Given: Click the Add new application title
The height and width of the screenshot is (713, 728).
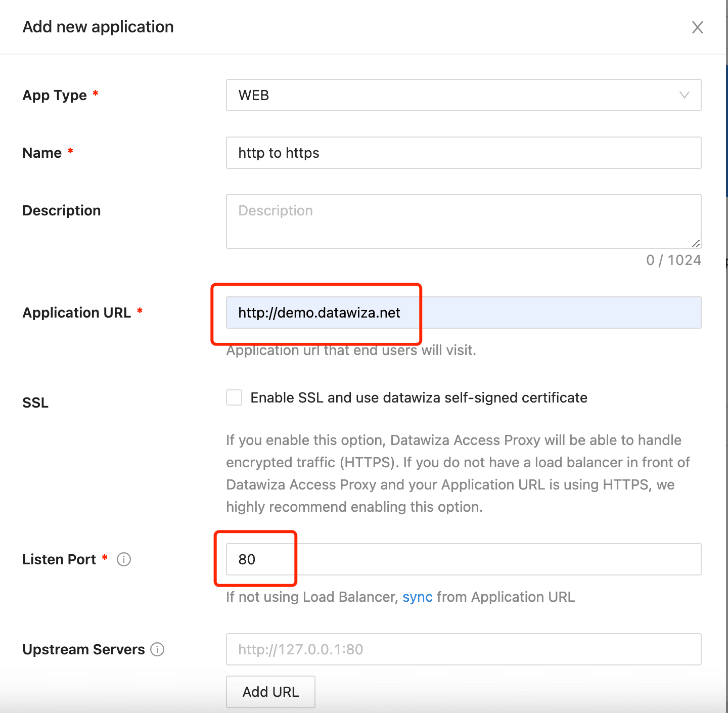Looking at the screenshot, I should click(x=98, y=27).
